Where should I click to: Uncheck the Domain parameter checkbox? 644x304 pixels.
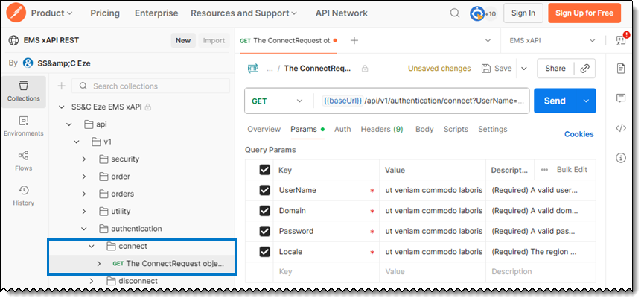pyautogui.click(x=265, y=211)
